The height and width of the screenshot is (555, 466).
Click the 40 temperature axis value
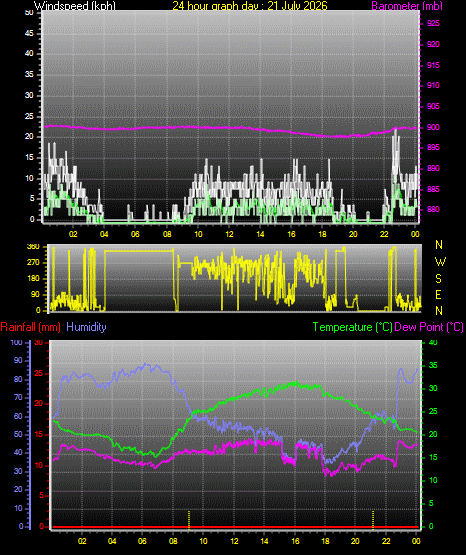[x=433, y=342]
